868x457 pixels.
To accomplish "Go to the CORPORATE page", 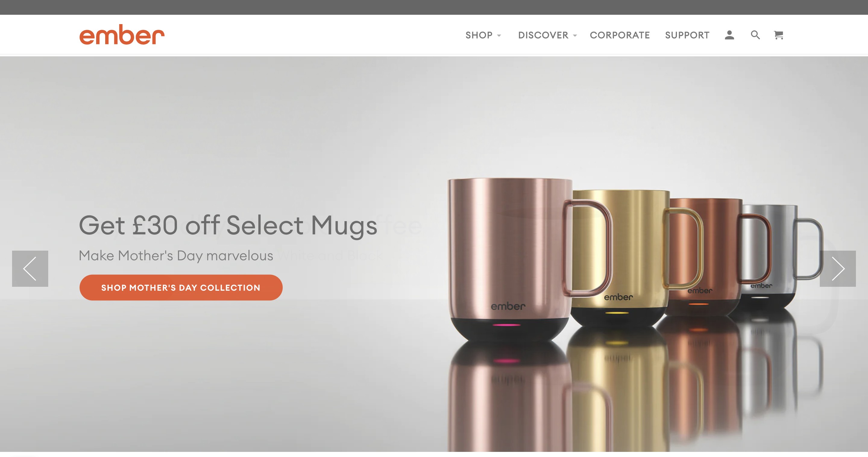I will coord(620,35).
